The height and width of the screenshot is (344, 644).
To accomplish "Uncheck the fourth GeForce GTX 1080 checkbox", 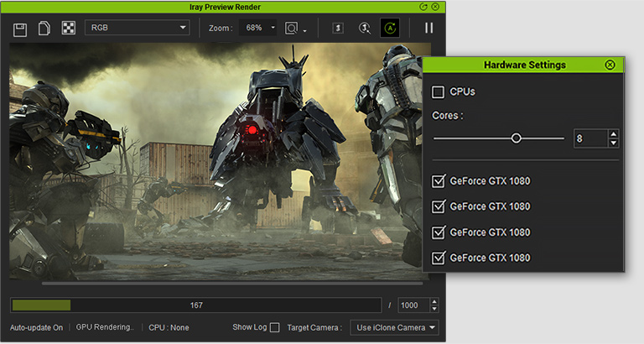I will click(439, 258).
